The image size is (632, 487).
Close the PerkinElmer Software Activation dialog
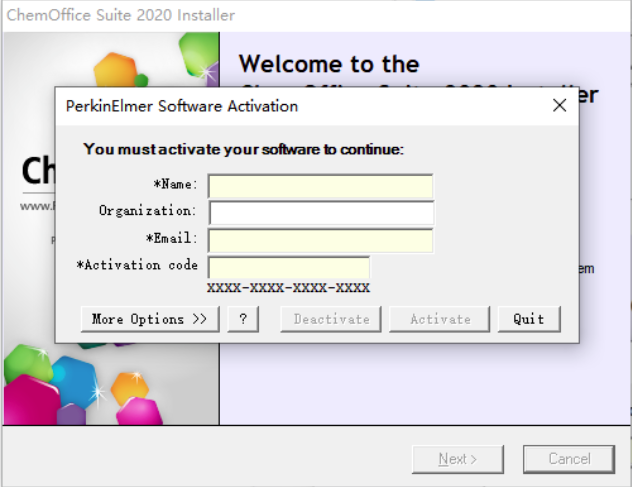[x=559, y=106]
